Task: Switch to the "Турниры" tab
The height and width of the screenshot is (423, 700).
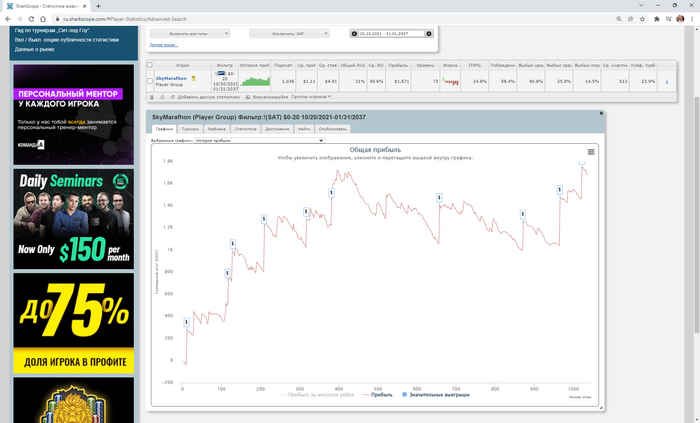Action: 190,129
